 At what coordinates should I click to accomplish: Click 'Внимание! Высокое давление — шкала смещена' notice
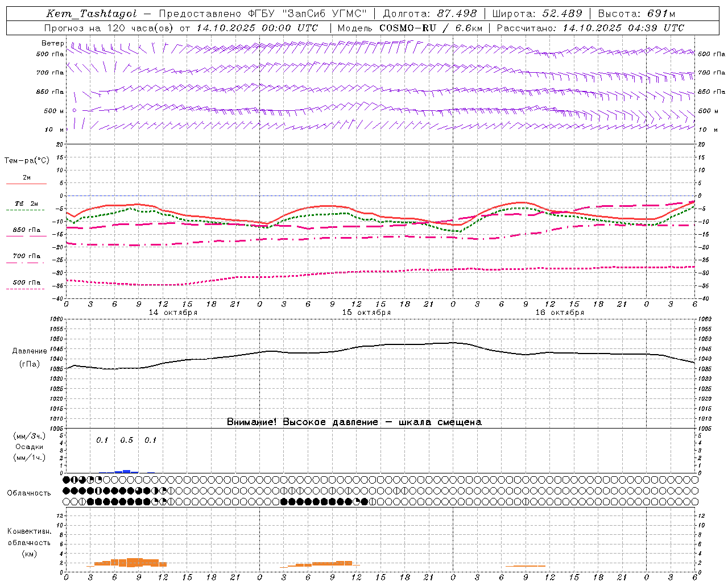pos(354,422)
